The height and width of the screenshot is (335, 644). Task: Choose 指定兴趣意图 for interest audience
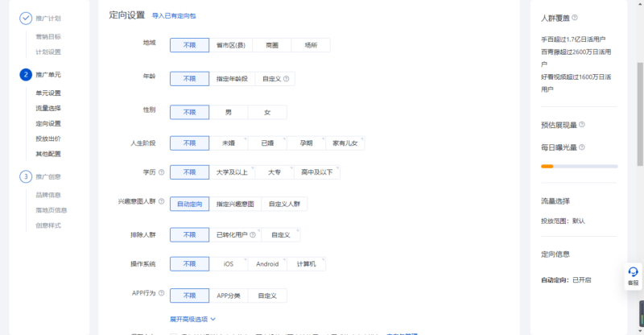tap(235, 205)
